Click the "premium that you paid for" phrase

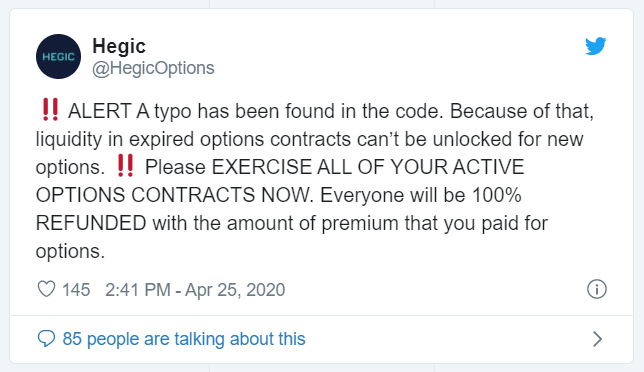coord(435,223)
